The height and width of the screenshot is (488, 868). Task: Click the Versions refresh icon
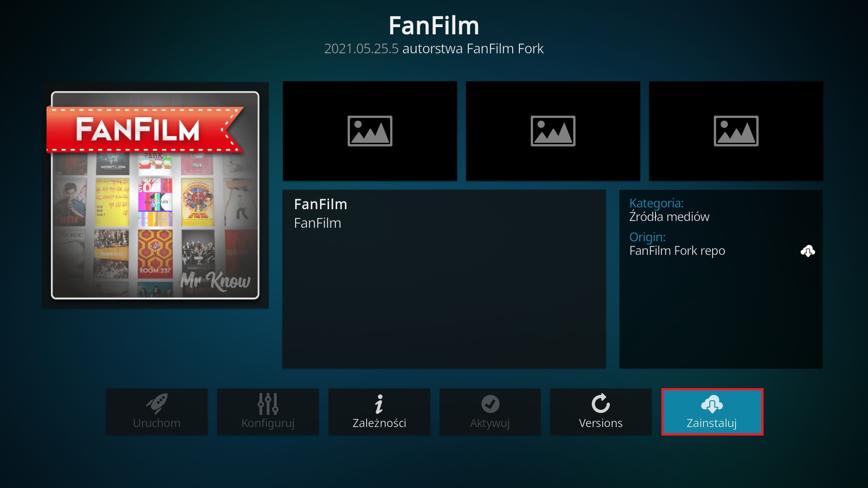(x=600, y=404)
